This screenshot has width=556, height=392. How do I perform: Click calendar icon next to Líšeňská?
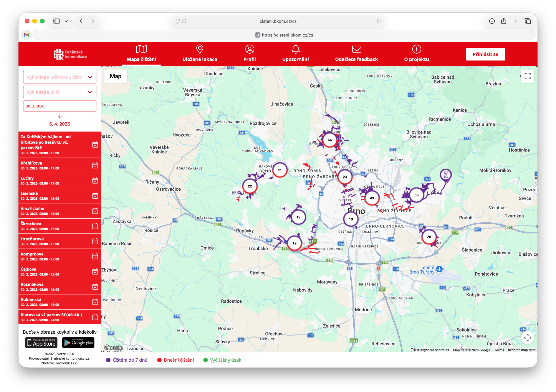[95, 196]
